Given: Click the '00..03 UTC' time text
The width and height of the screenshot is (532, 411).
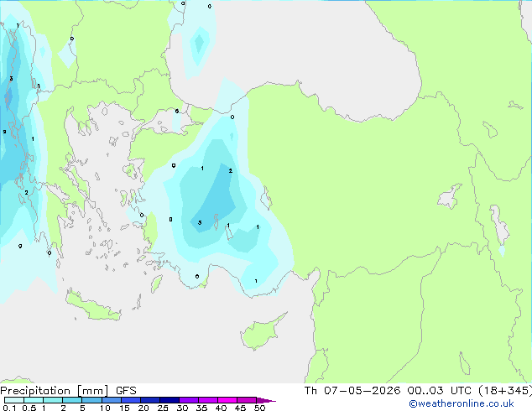Looking at the screenshot, I should click(x=440, y=391).
